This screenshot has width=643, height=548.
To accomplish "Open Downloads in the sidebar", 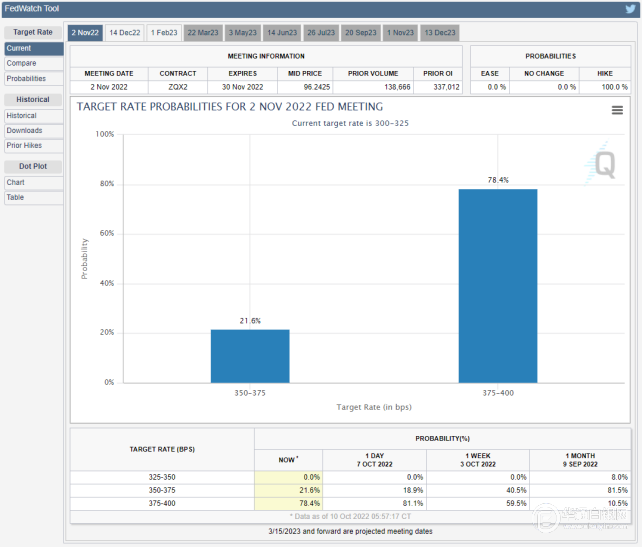I will click(x=34, y=131).
